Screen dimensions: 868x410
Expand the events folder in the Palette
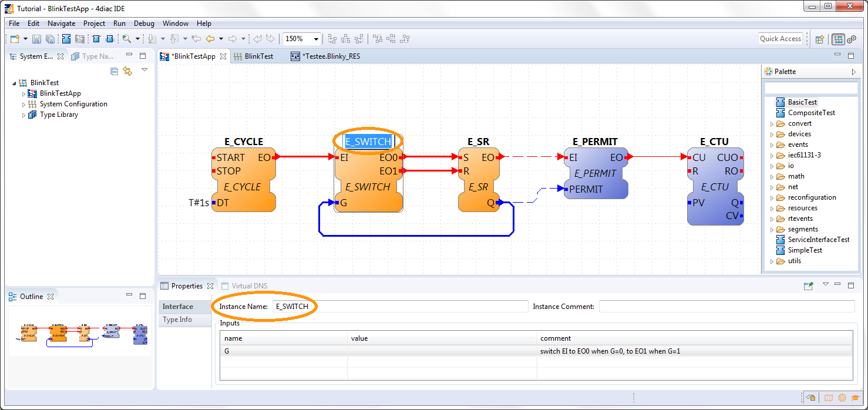coord(771,144)
